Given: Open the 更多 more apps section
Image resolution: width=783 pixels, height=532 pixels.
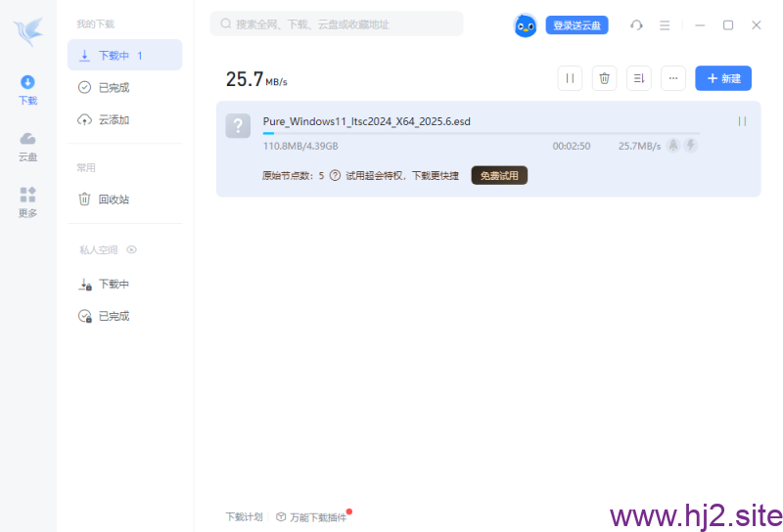Looking at the screenshot, I should (28, 202).
